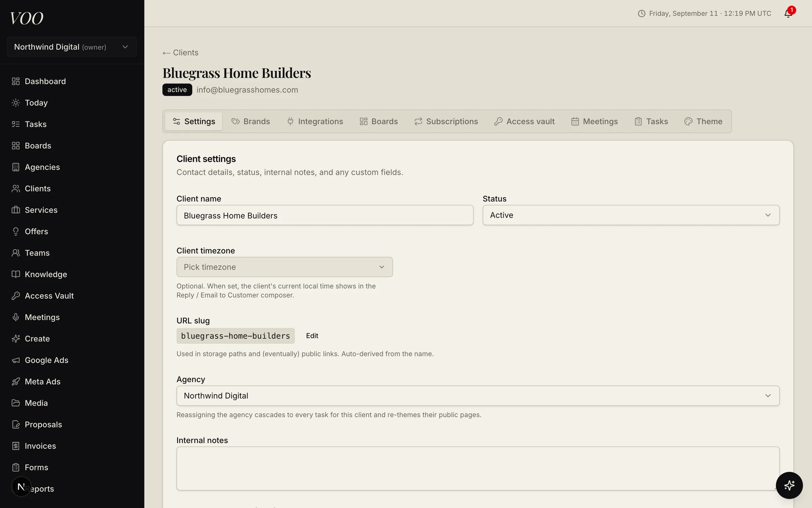Open the Pick timezone dropdown

pos(285,267)
